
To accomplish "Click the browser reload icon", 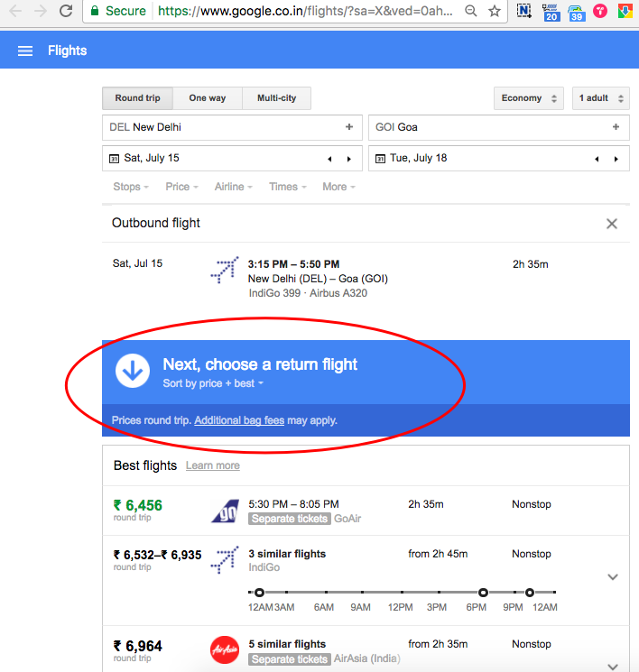I will click(66, 12).
